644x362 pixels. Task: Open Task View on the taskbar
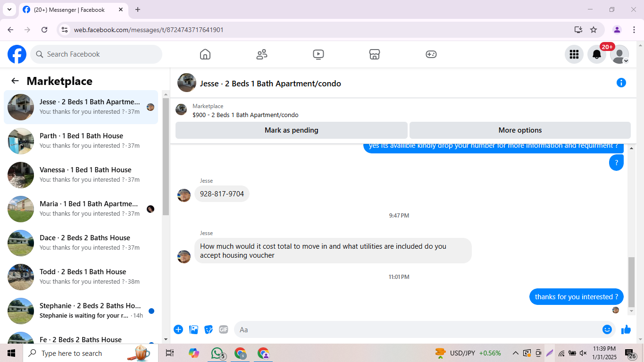tap(170, 353)
